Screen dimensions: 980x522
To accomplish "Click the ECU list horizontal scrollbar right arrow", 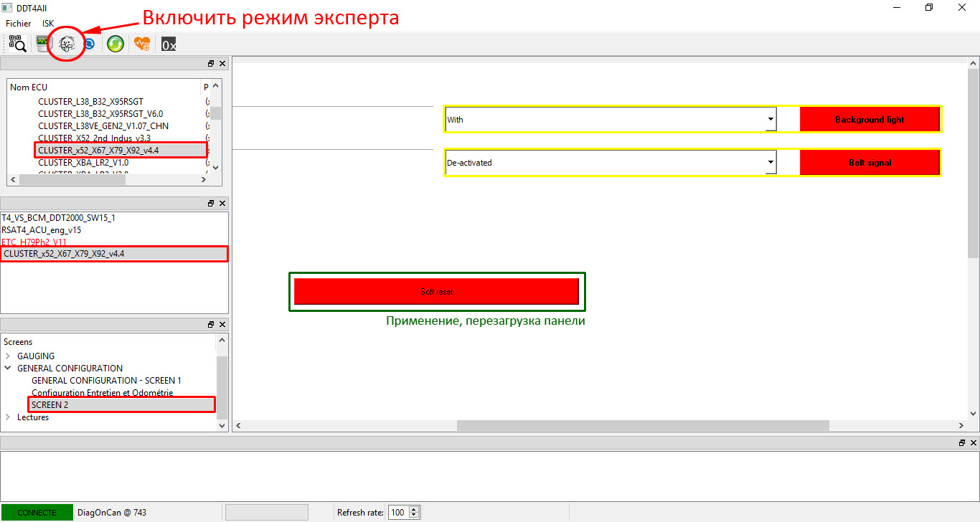I will pos(204,180).
